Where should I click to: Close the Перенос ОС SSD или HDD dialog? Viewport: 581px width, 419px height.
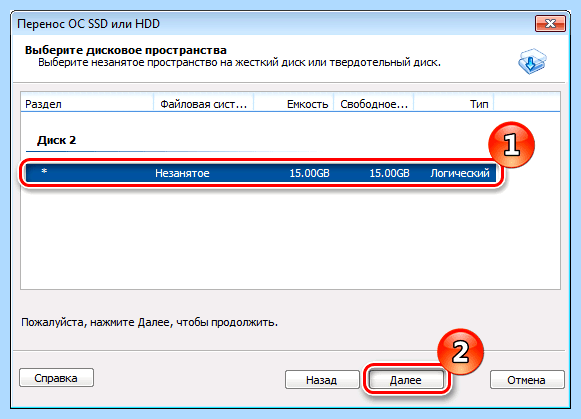click(x=550, y=24)
